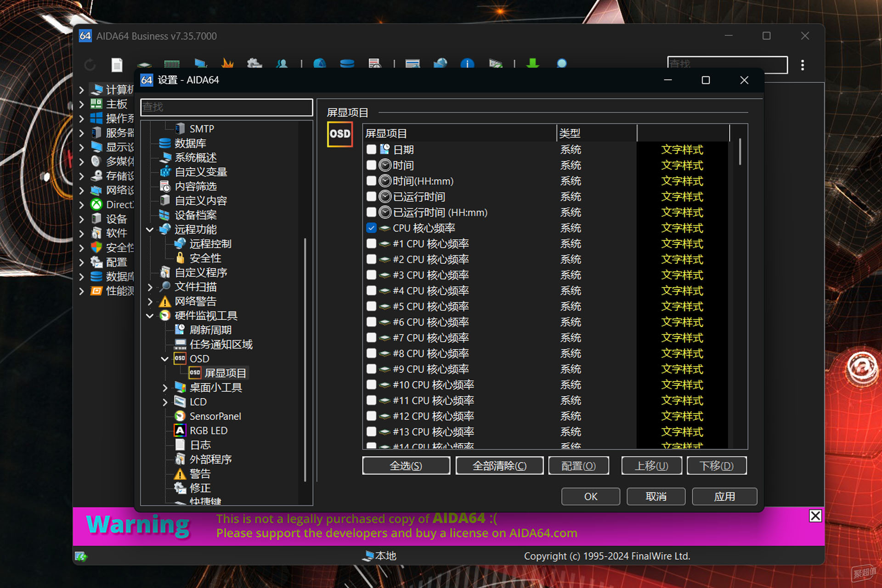
Task: Select 刷新周期 under 硬件监视工具
Action: pyautogui.click(x=210, y=330)
